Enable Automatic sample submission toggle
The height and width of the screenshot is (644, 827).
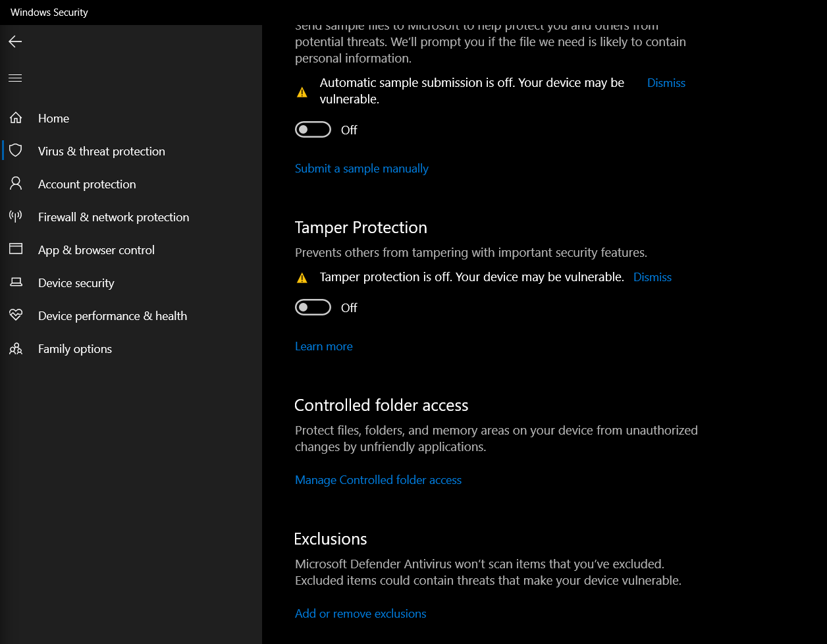click(x=313, y=129)
